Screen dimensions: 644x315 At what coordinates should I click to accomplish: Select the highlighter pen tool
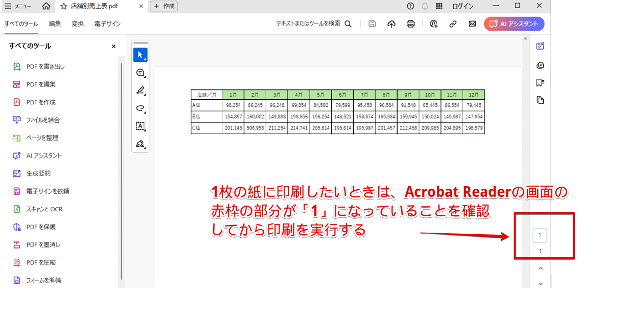point(140,91)
